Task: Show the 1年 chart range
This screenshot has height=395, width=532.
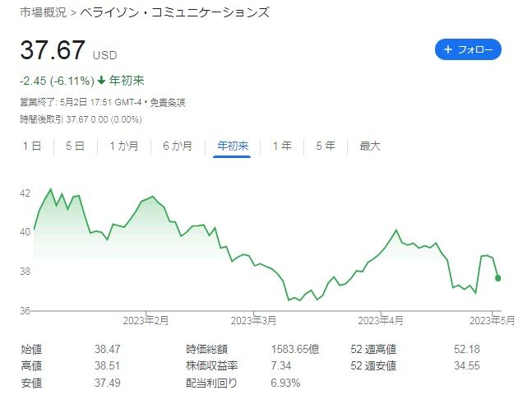Action: point(282,146)
